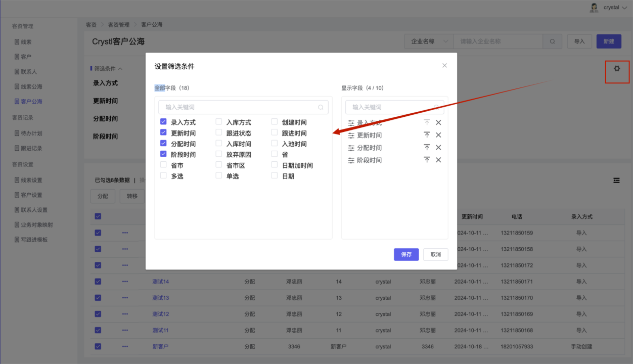Image resolution: width=633 pixels, height=364 pixels.
Task: Tick the 日期加时间 field checkbox
Action: click(275, 165)
